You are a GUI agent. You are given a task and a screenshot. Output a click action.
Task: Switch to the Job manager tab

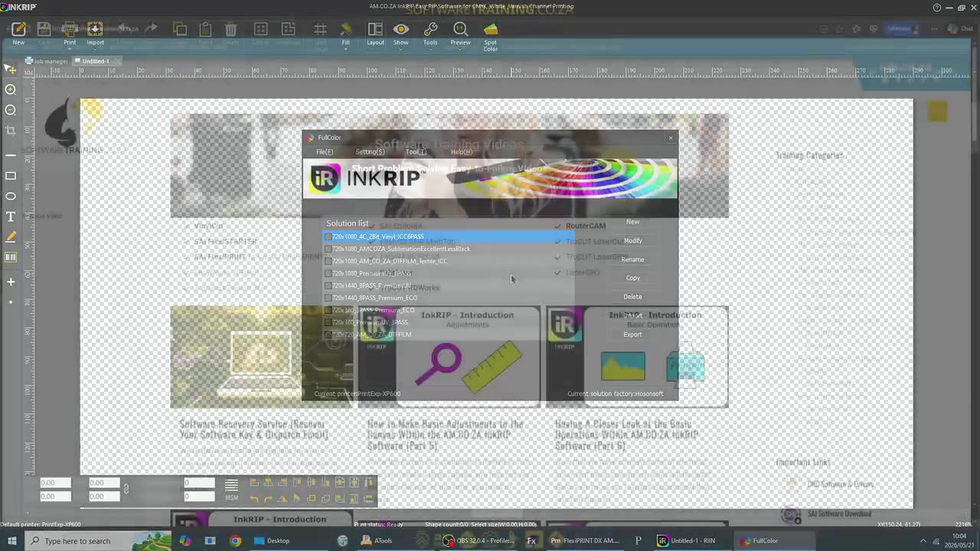coord(47,61)
